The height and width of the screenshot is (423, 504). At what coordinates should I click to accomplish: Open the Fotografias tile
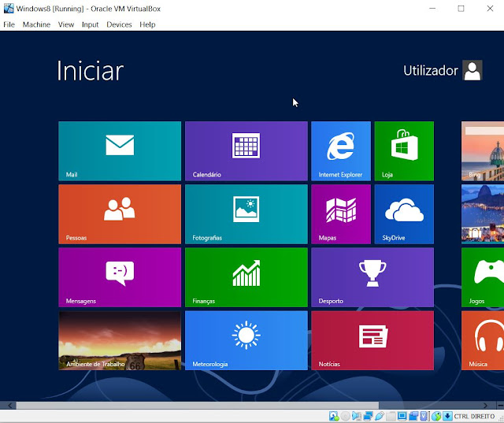click(x=246, y=214)
